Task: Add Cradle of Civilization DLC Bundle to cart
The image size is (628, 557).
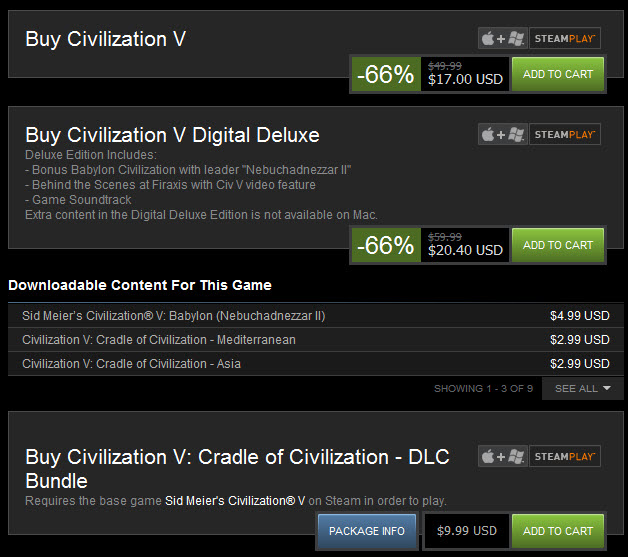Action: (x=558, y=531)
